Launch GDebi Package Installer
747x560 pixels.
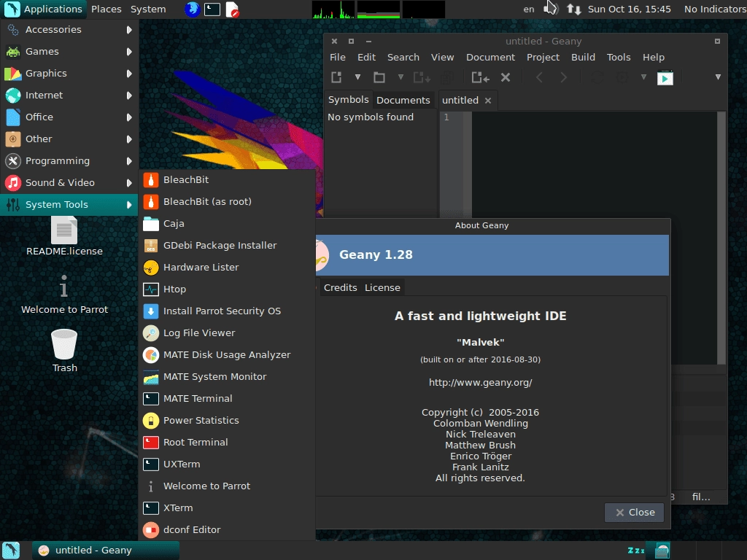227,245
